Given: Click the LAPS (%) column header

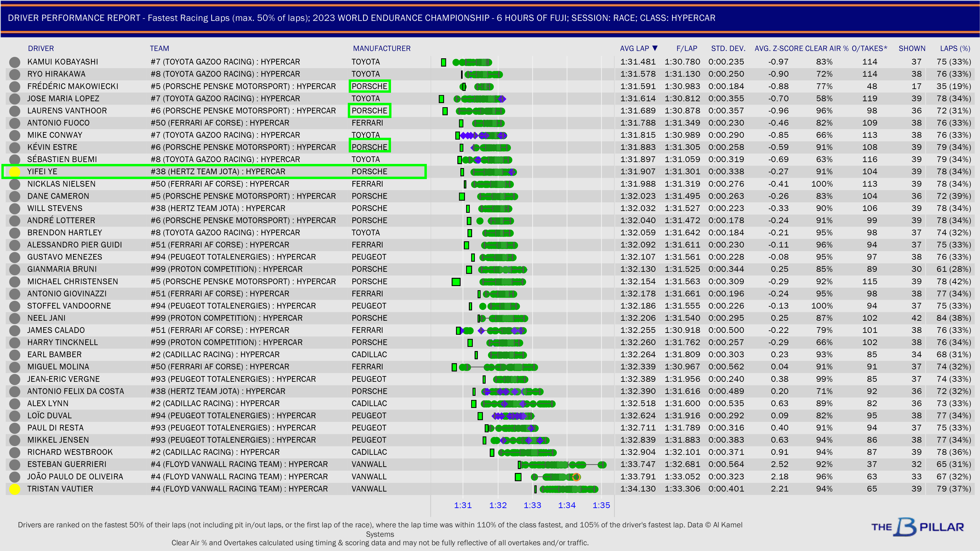Looking at the screenshot, I should tap(955, 48).
